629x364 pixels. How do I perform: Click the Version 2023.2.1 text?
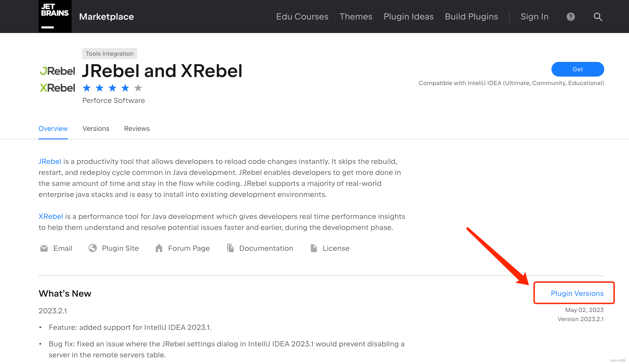[581, 319]
